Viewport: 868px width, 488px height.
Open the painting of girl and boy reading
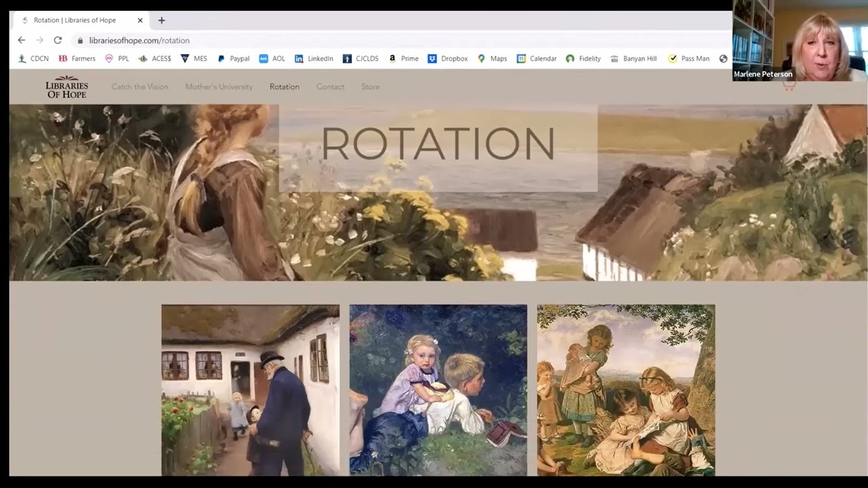coord(438,390)
